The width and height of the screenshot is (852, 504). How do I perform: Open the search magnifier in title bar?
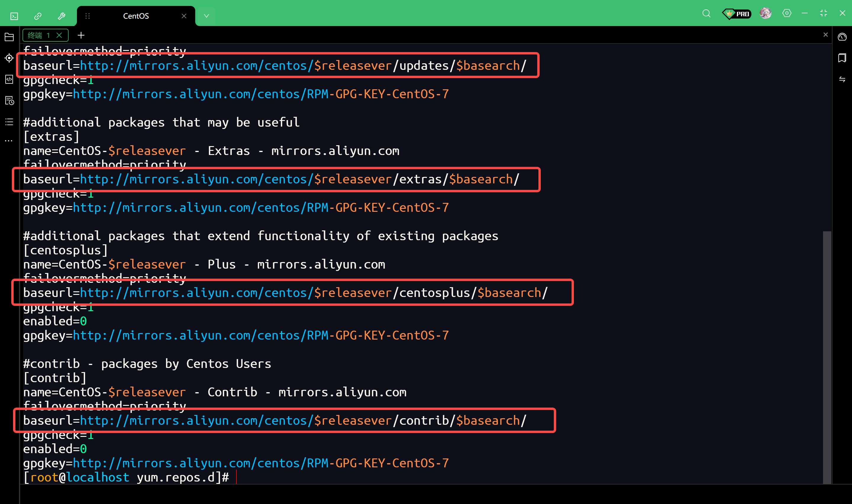706,14
